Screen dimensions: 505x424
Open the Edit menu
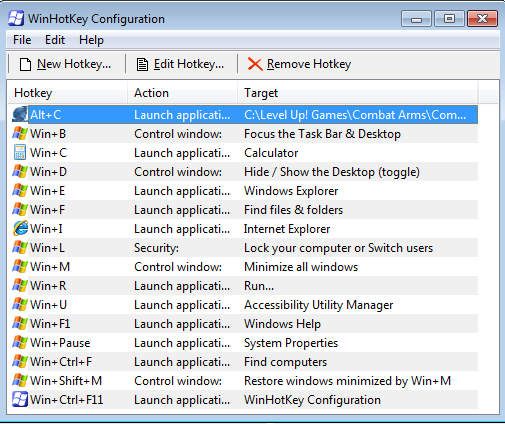55,40
